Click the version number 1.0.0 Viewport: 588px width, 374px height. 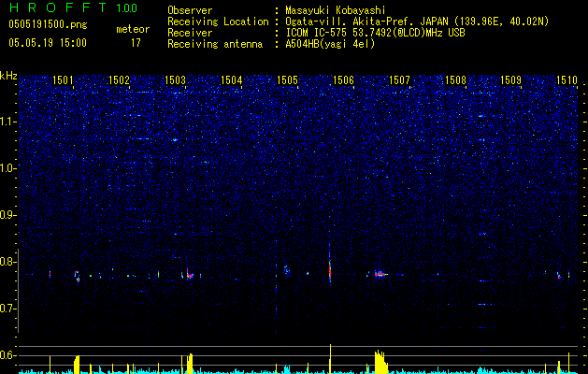click(x=126, y=7)
